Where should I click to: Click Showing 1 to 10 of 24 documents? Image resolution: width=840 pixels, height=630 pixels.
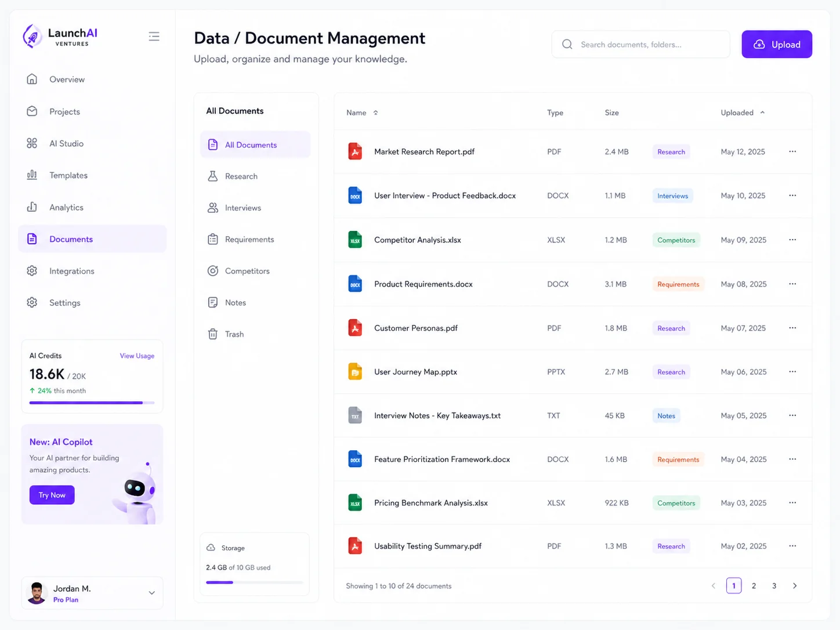399,586
